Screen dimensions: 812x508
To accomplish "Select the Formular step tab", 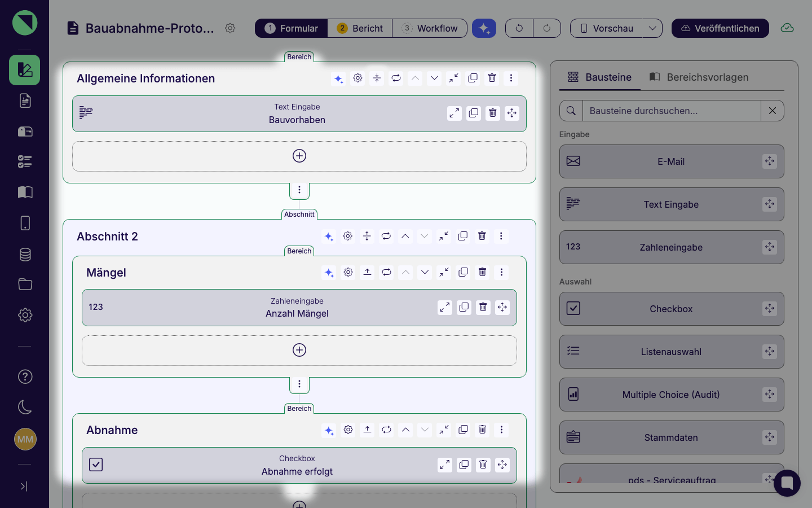I will pos(292,28).
